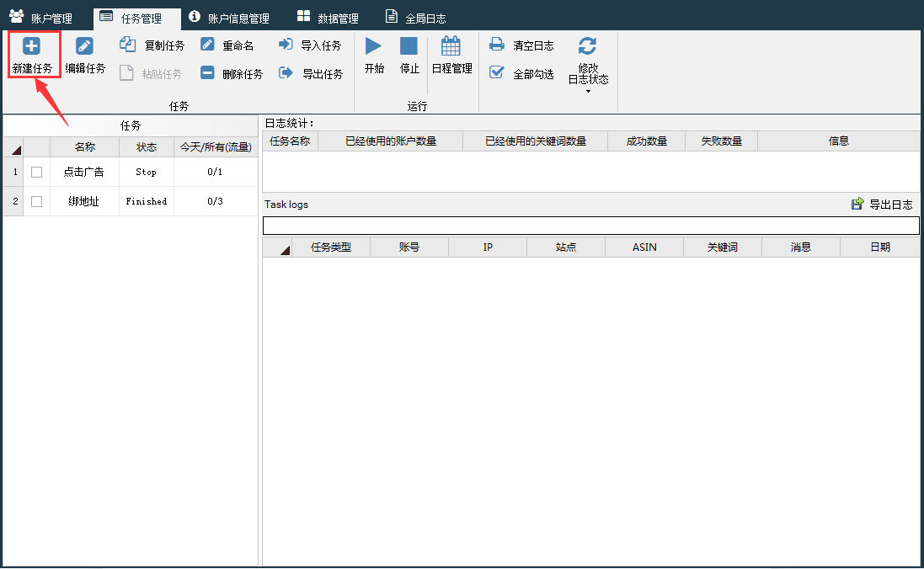Click the 账户信息管理 info icon
The height and width of the screenshot is (569, 924).
coord(195,16)
